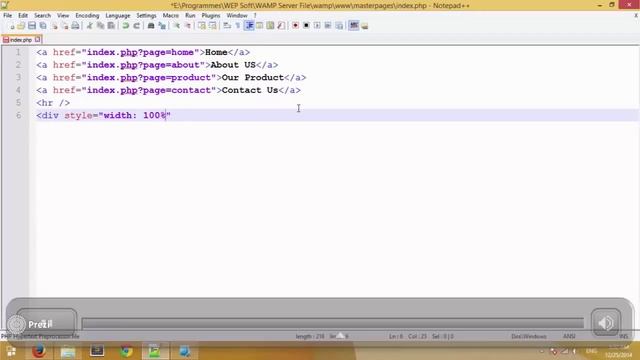
Task: Click the "Dos\Windows" status bar entry
Action: click(529, 336)
